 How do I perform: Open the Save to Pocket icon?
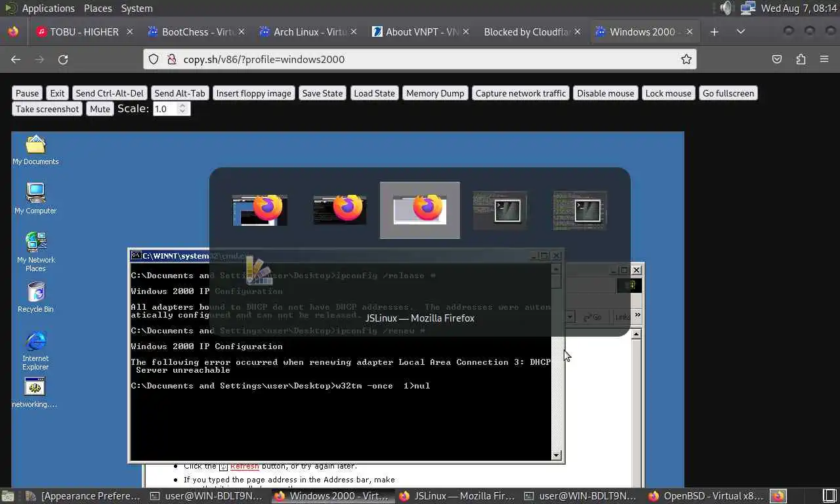tap(777, 59)
